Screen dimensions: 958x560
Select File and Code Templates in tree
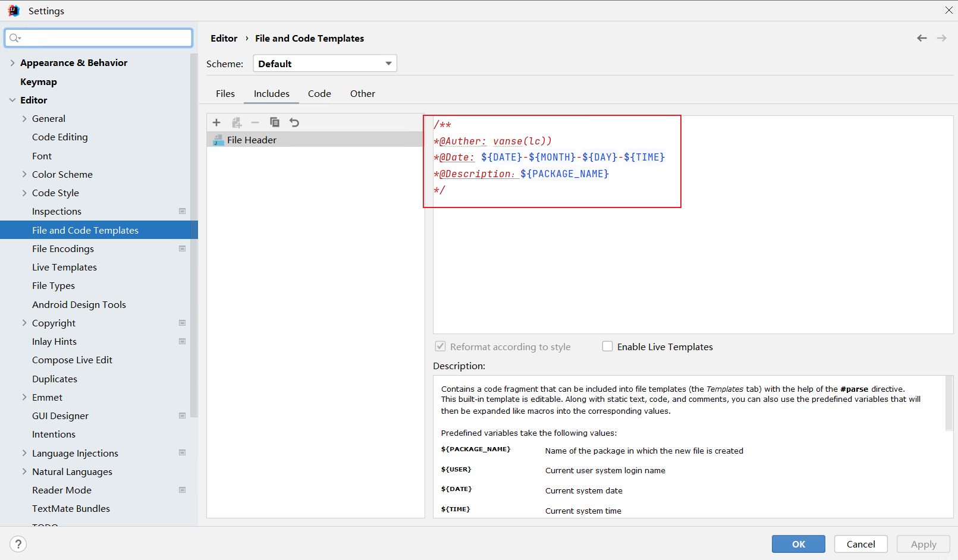click(99, 230)
